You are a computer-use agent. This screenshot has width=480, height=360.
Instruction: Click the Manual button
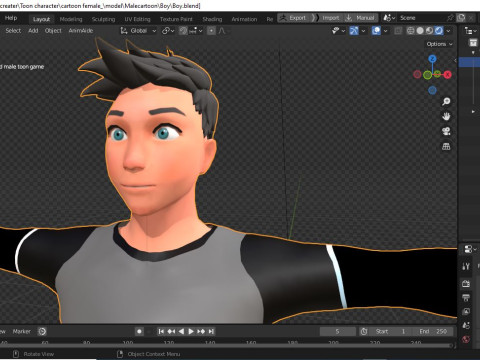361,18
